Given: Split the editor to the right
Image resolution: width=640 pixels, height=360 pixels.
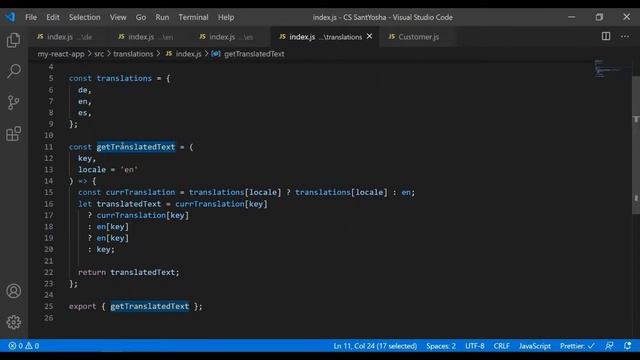Looking at the screenshot, I should pos(606,36).
